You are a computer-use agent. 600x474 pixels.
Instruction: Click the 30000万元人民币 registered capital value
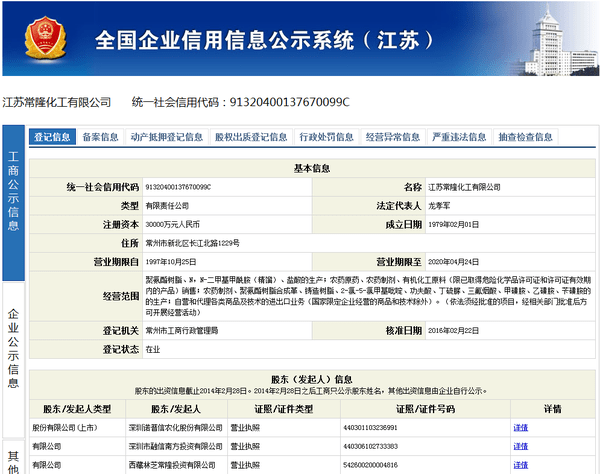click(172, 225)
